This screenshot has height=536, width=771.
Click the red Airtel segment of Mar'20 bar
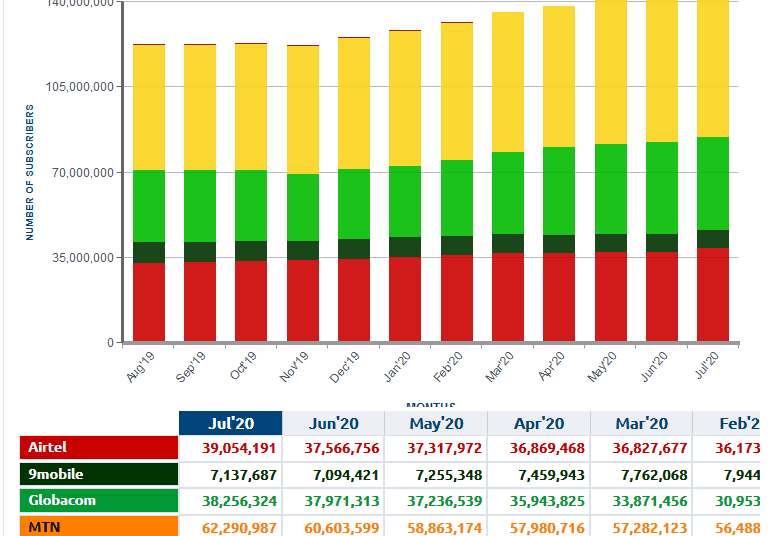point(508,297)
